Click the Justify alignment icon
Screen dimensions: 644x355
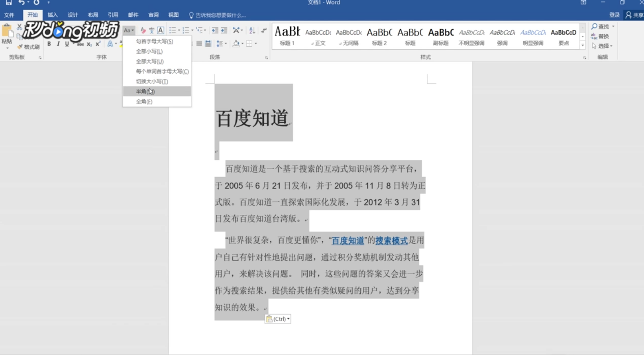pos(199,44)
